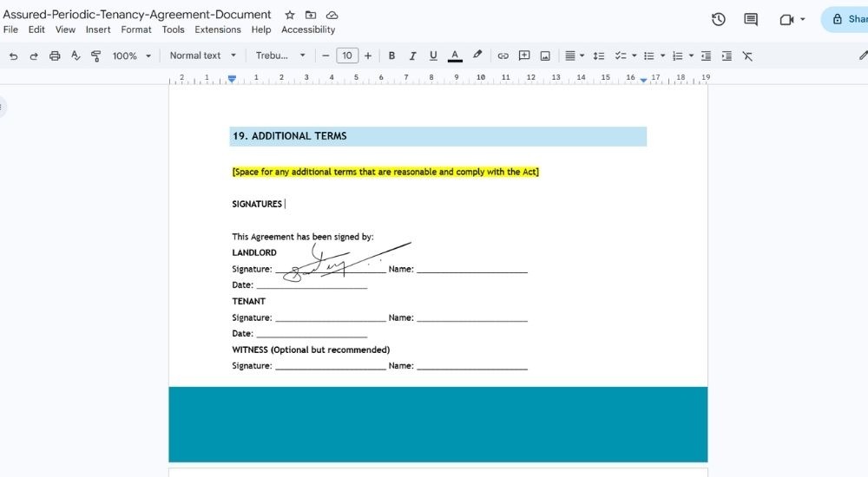Insert a link using chain icon

(x=503, y=56)
